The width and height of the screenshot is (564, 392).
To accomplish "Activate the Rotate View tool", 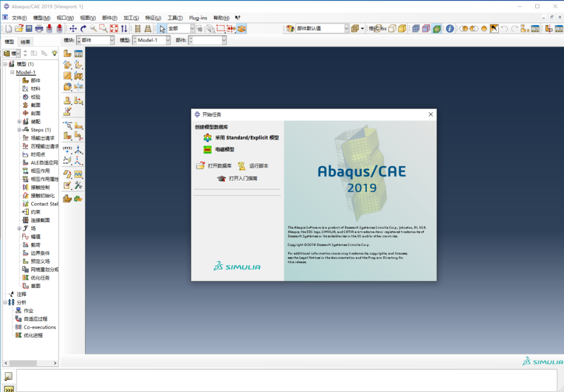I will click(x=83, y=29).
